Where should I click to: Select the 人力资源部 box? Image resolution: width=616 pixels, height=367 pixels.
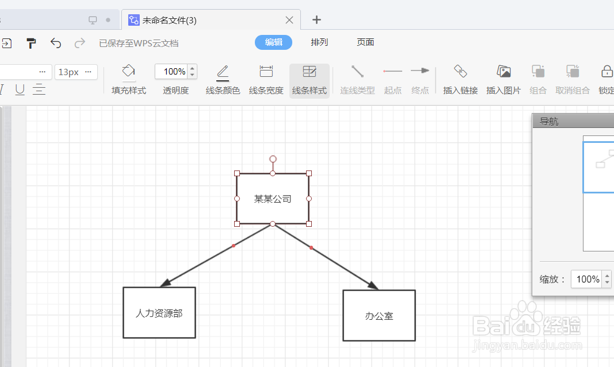[x=159, y=313]
